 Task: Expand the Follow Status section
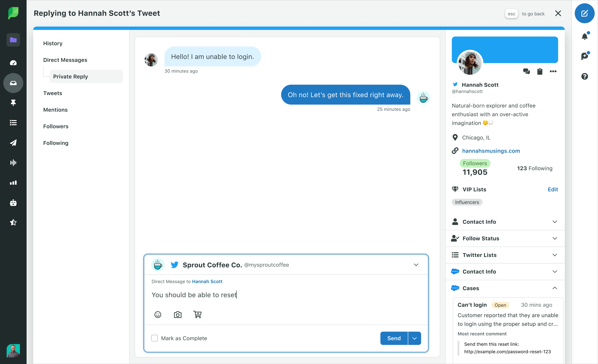tap(505, 238)
